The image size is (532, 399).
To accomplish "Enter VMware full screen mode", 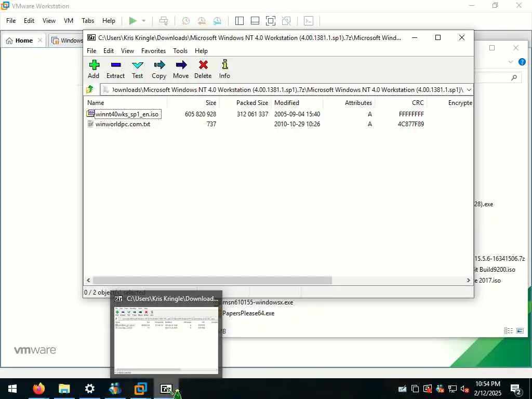I will click(270, 21).
